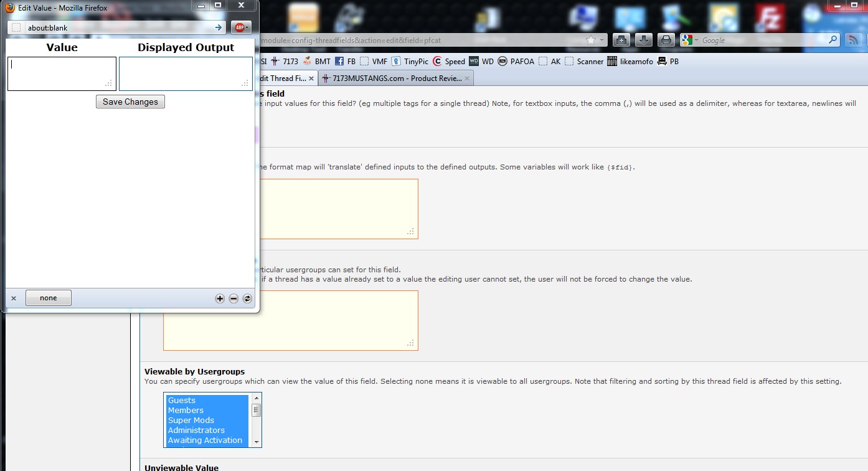Screen dimensions: 868x471
Task: Click the RSS feed icon
Action: coord(852,40)
